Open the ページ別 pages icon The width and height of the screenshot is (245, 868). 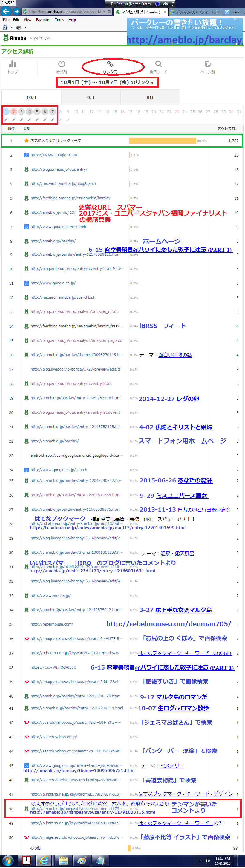(207, 64)
